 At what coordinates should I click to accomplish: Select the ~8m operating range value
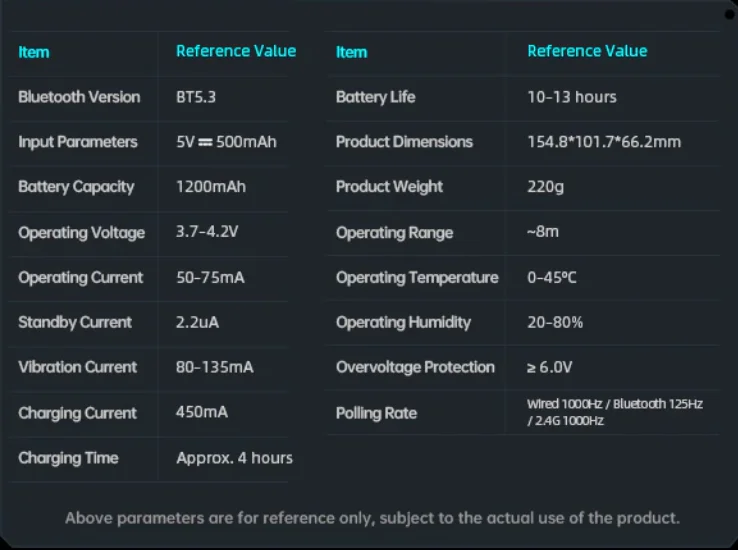coord(543,233)
